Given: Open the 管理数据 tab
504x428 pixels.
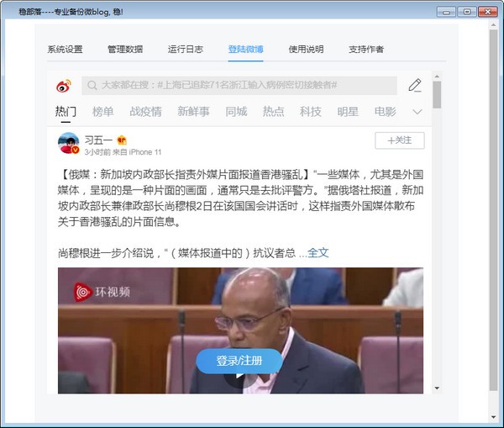Looking at the screenshot, I should coord(125,49).
